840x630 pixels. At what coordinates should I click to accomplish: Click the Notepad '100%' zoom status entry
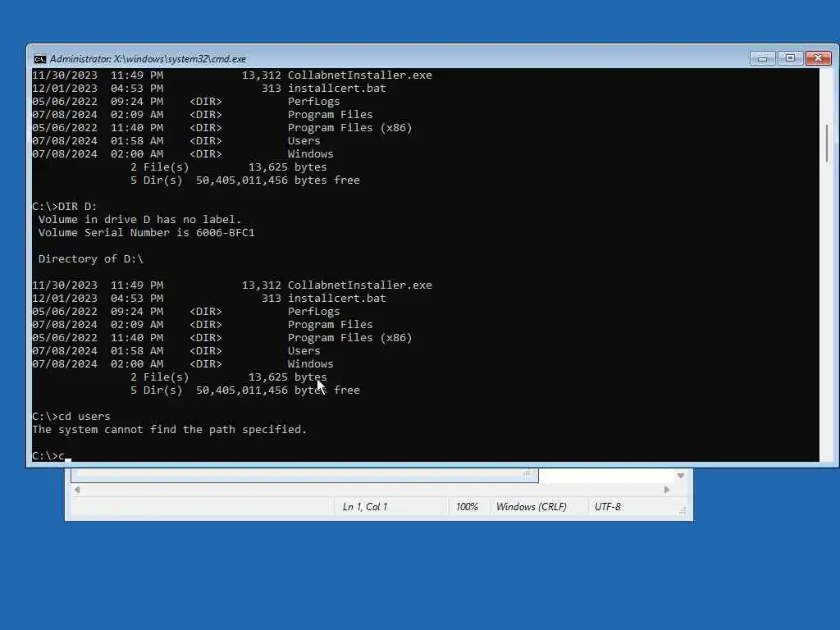tap(467, 507)
